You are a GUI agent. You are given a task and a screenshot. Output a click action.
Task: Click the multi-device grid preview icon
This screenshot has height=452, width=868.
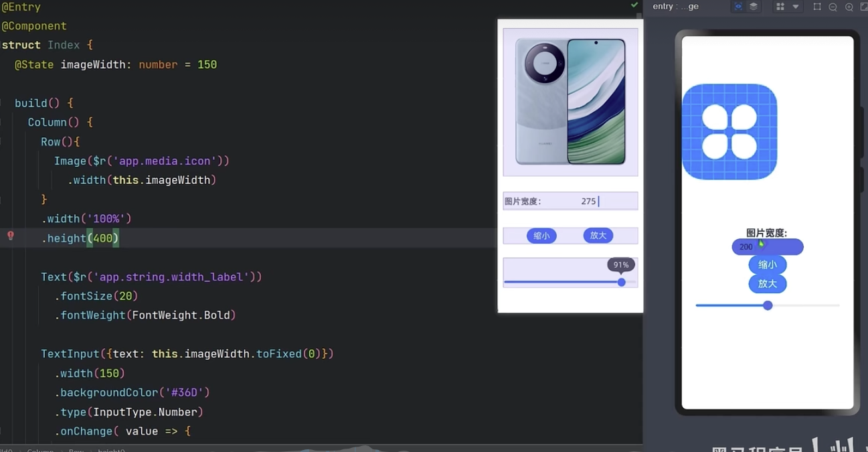click(780, 7)
